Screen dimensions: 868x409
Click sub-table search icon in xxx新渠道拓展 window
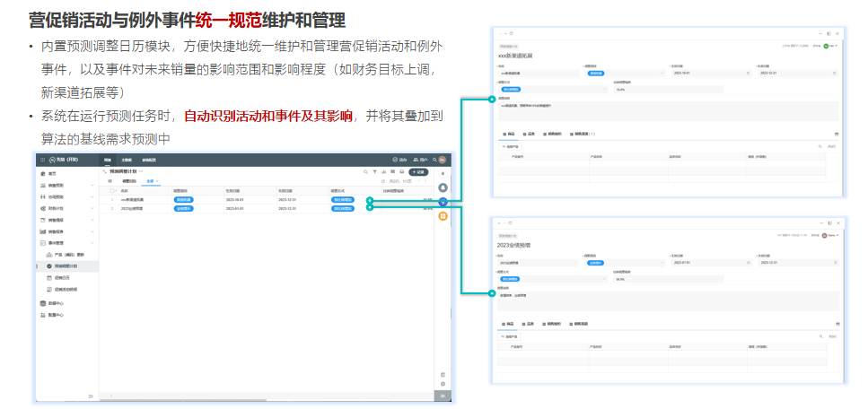tap(820, 147)
